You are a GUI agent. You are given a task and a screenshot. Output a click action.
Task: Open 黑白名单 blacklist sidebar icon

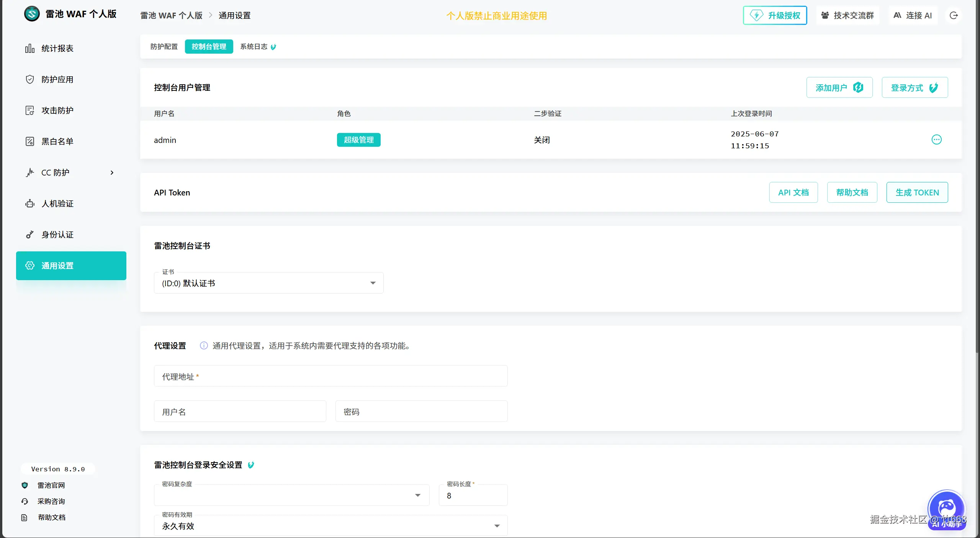(30, 141)
